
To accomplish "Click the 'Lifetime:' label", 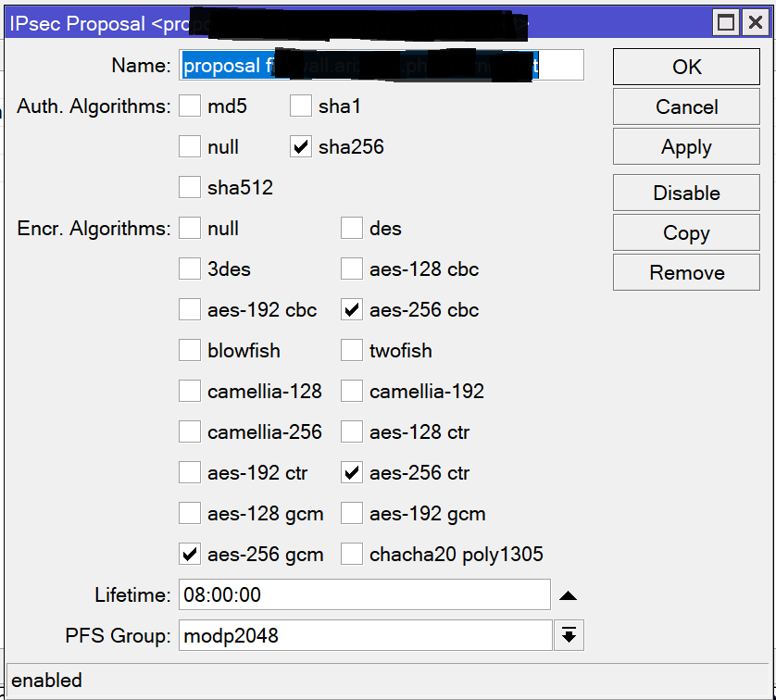I will 132,595.
